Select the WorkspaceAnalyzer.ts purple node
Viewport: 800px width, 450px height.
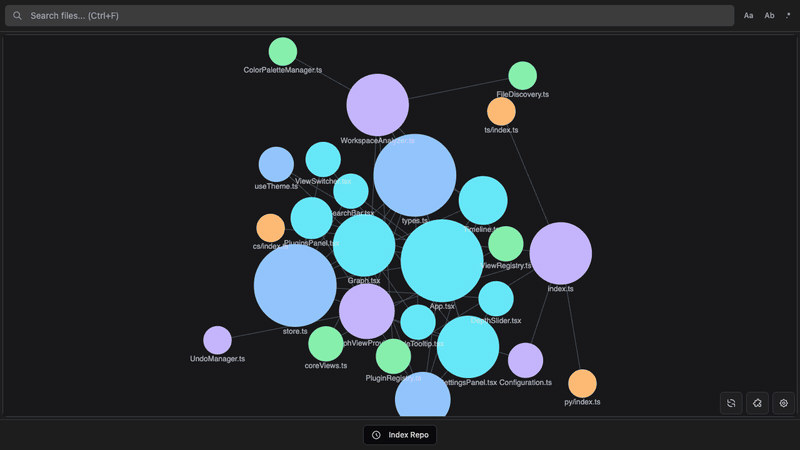point(378,105)
